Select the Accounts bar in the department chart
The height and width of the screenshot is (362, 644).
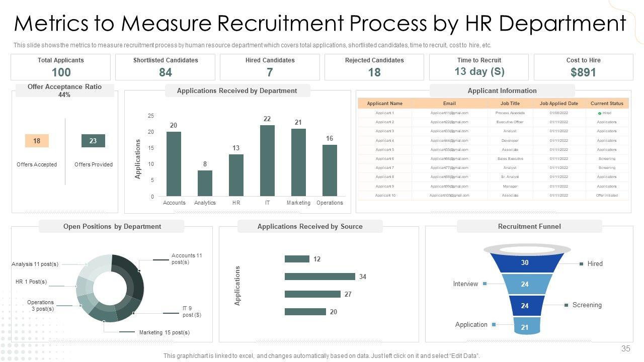(x=174, y=164)
